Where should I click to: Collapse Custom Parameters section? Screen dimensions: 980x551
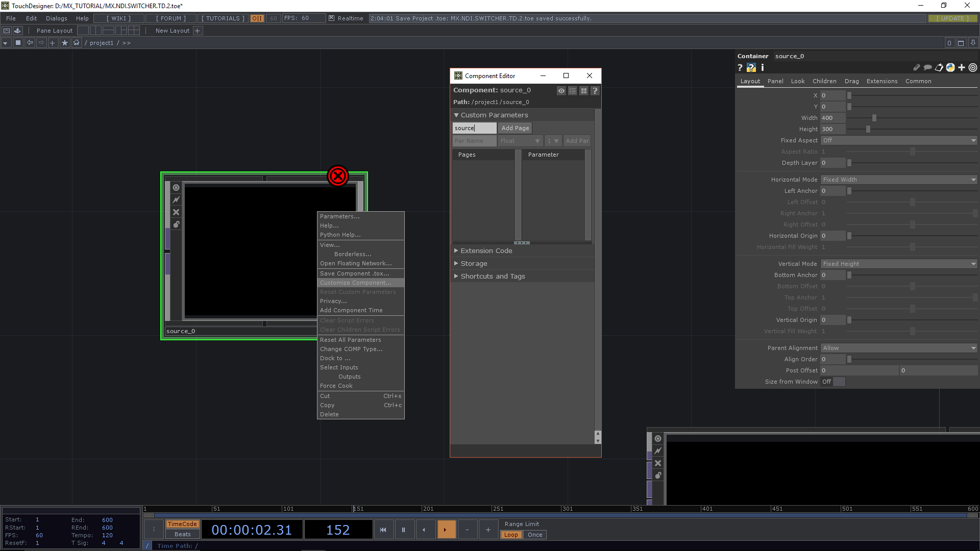[x=456, y=115]
